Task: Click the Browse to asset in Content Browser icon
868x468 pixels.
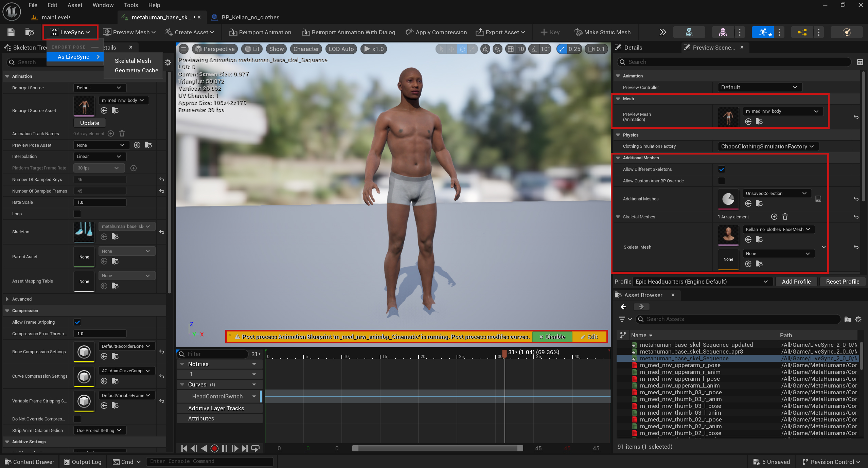Action: (x=30, y=32)
